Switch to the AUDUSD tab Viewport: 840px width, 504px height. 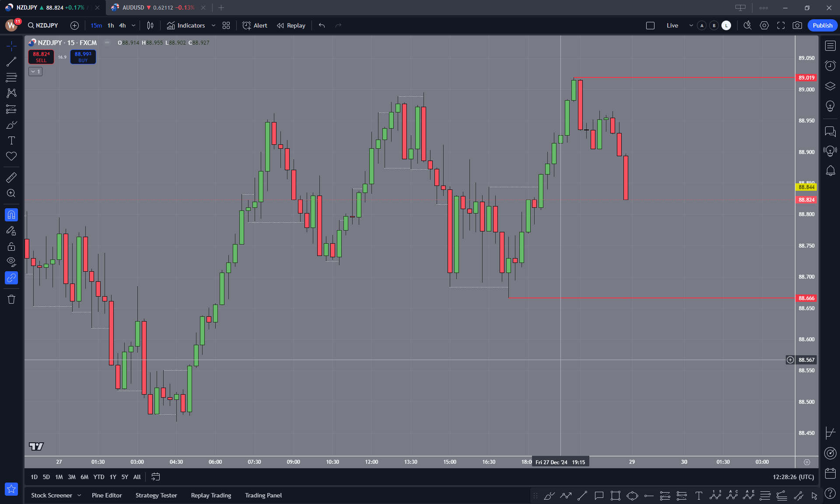click(x=152, y=7)
